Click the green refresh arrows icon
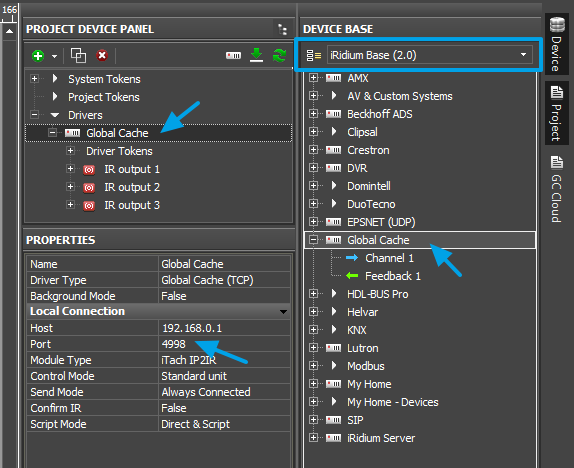The height and width of the screenshot is (468, 574). pos(279,55)
